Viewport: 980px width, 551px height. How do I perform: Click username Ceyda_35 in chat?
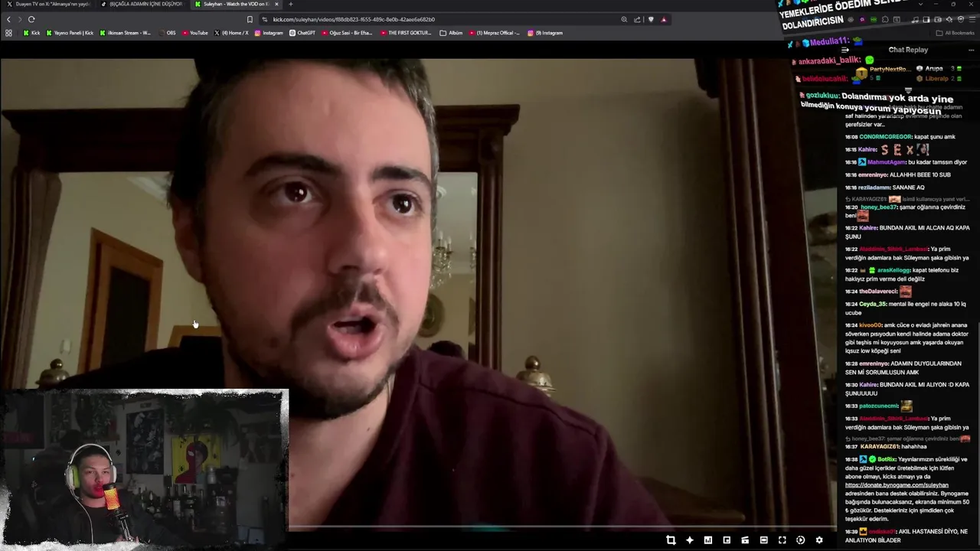pyautogui.click(x=872, y=304)
